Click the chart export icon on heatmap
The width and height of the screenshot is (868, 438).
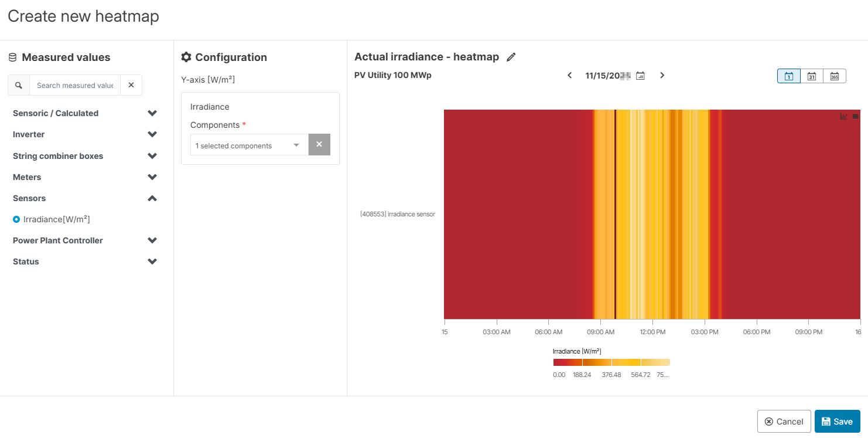coord(843,116)
